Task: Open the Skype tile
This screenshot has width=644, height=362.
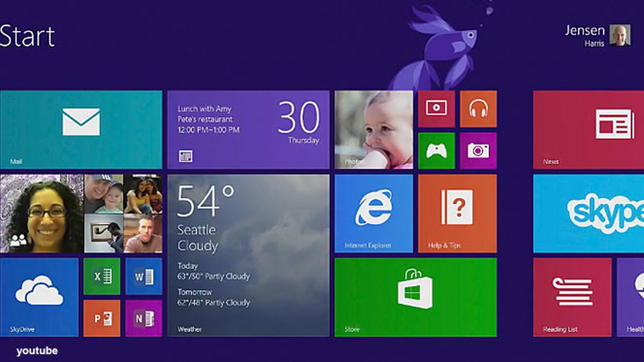Action: pos(588,213)
